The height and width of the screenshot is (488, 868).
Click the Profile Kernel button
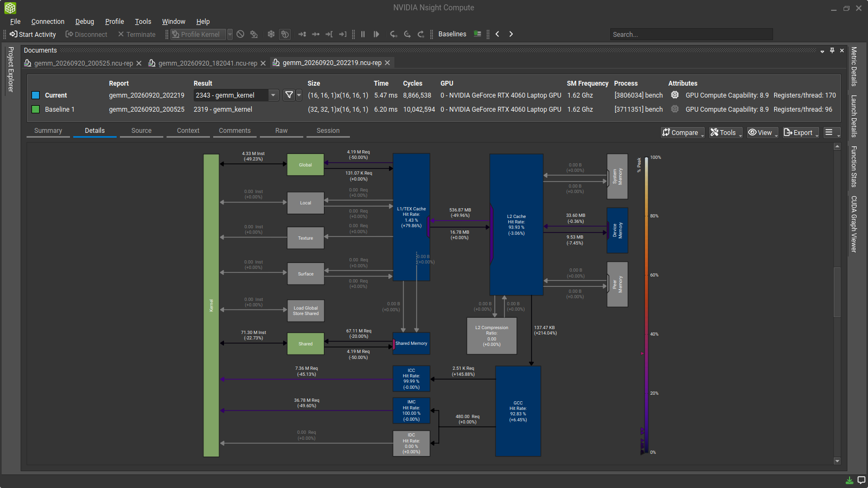(198, 34)
